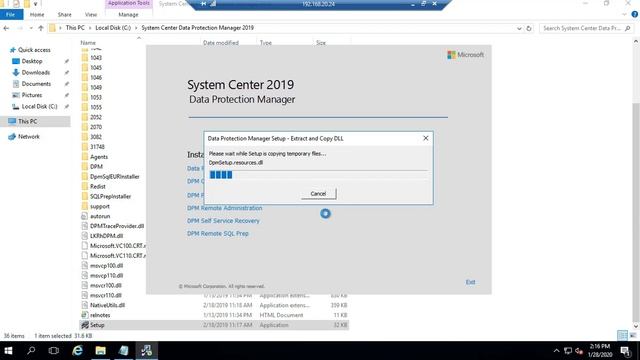Select This PC in address breadcrumb
Screen dimensions: 640x360
[x=75, y=28]
